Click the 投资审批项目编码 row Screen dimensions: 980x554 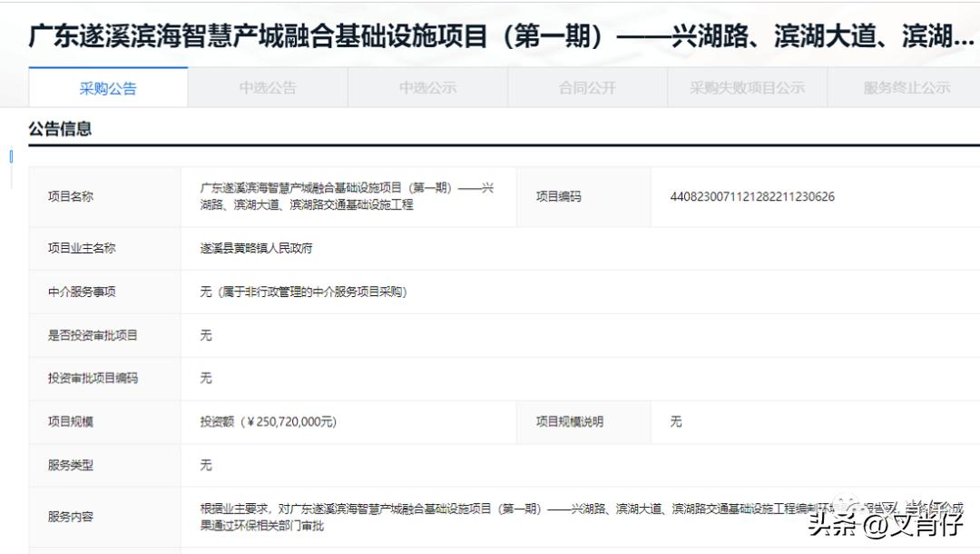pyautogui.click(x=88, y=379)
